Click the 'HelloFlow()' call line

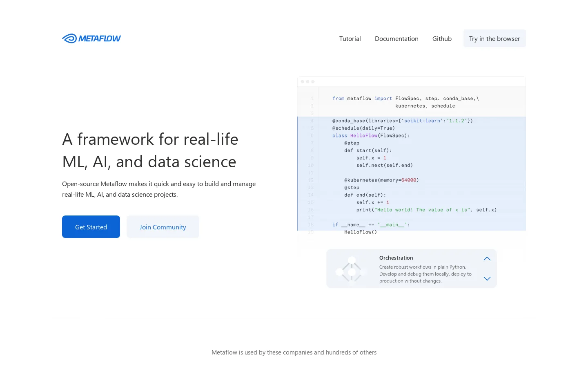pyautogui.click(x=361, y=232)
